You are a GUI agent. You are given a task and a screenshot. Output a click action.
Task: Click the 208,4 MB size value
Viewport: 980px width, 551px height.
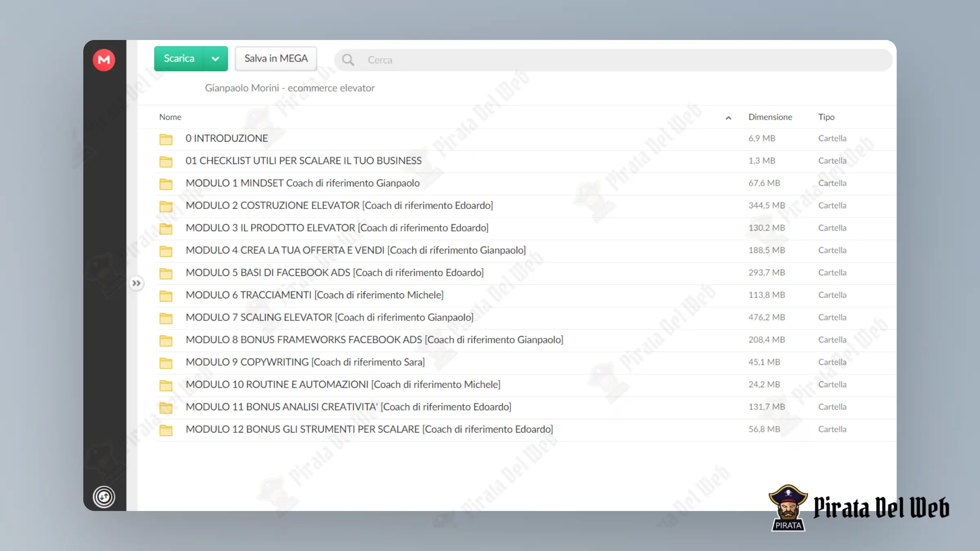pos(766,340)
